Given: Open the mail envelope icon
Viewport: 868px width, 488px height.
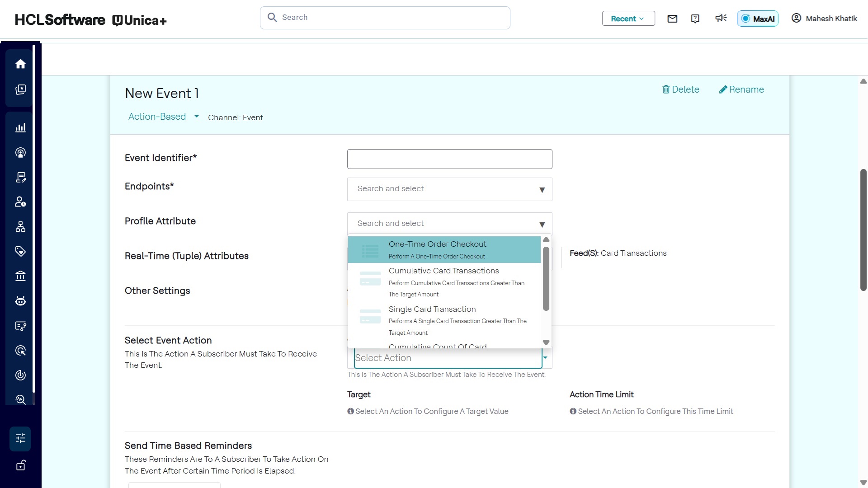Looking at the screenshot, I should point(672,19).
